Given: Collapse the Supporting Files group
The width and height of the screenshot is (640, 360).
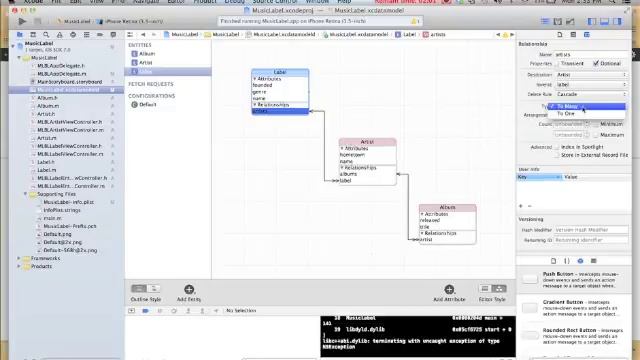Looking at the screenshot, I should click(25, 194).
